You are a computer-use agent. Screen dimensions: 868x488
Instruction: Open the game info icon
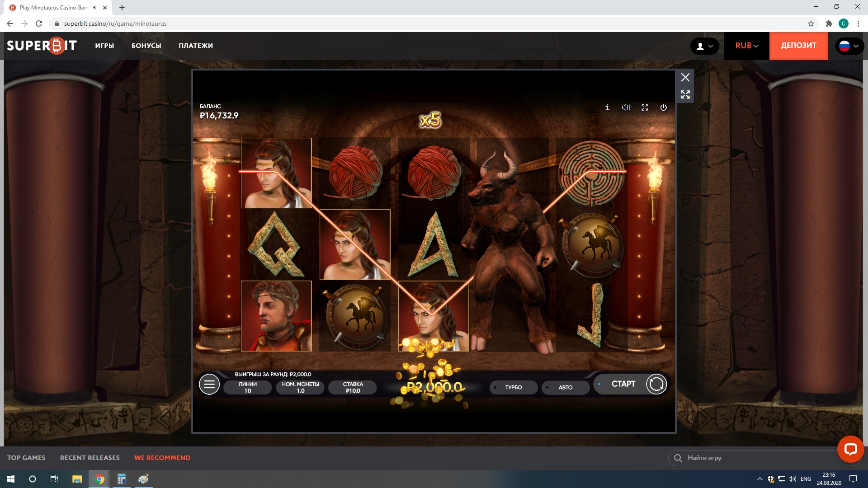607,108
